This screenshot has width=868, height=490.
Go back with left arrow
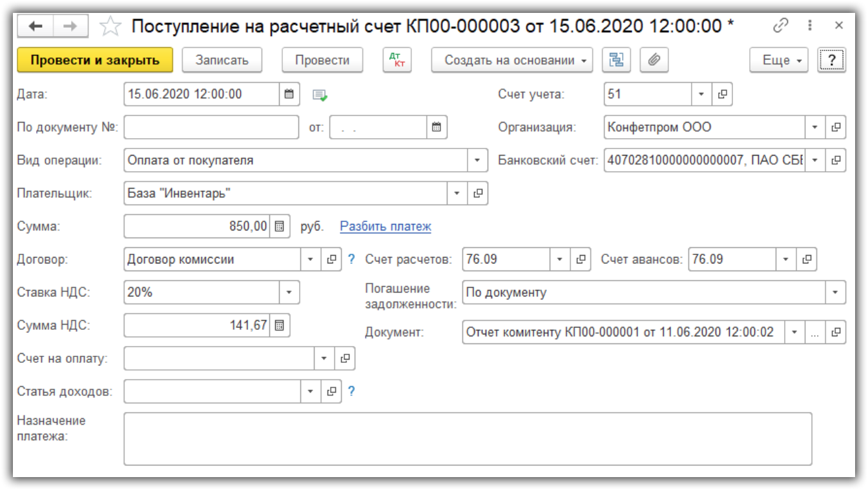36,26
